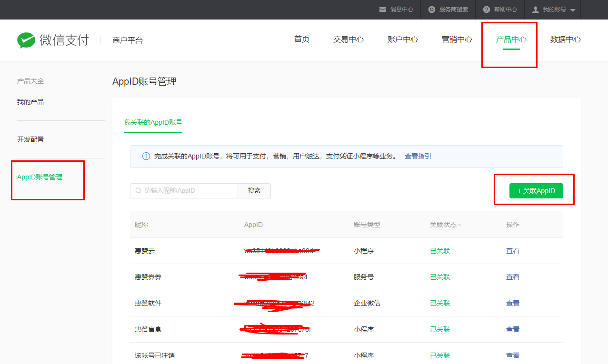
Task: Click 已关联 status in 惠赞云 row
Action: (x=440, y=251)
